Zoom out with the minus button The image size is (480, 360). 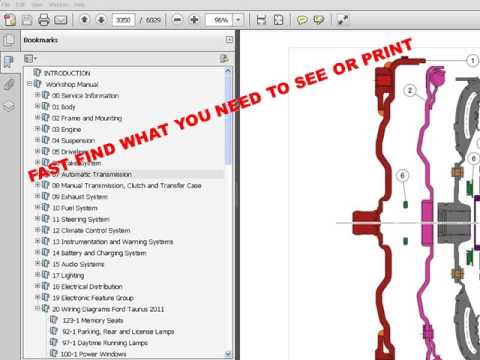click(177, 20)
